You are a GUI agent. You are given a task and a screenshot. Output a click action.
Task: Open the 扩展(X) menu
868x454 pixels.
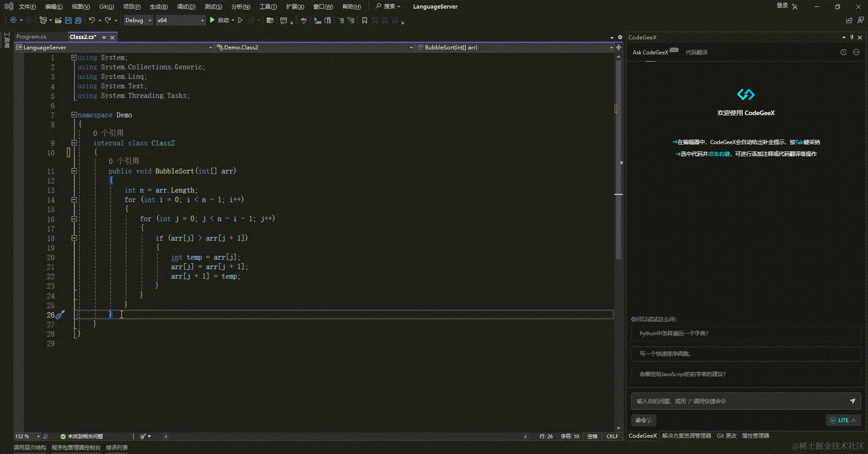(x=295, y=6)
